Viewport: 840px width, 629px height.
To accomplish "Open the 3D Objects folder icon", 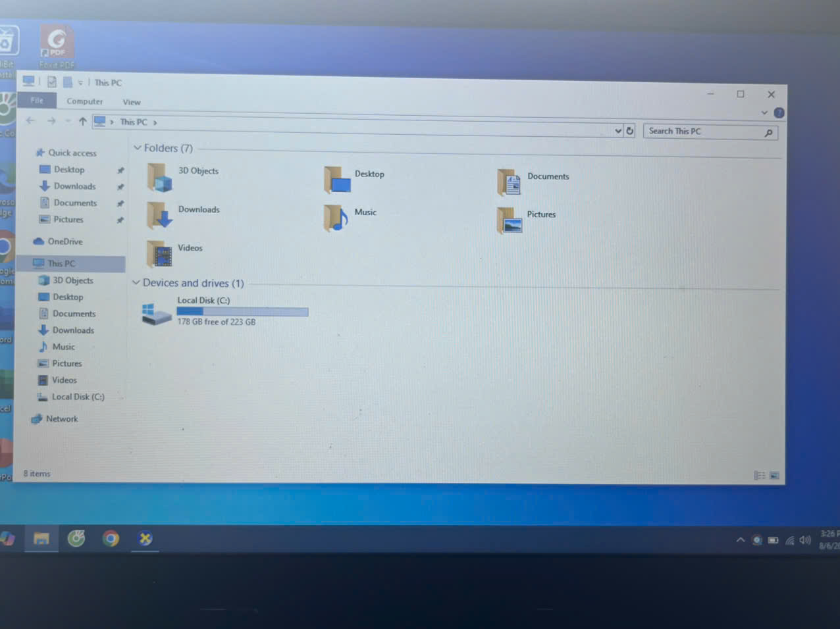I will coord(160,178).
